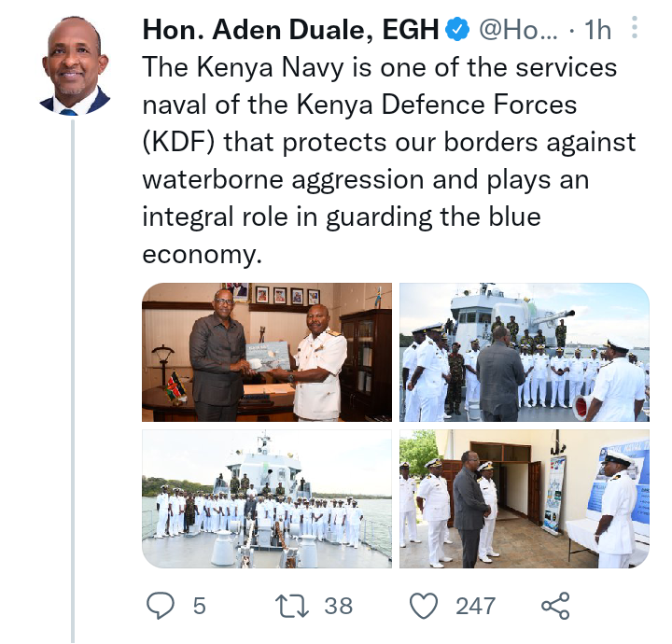Image resolution: width=672 pixels, height=644 pixels.
Task: Click the vertical thread connector line
Action: click(73, 382)
